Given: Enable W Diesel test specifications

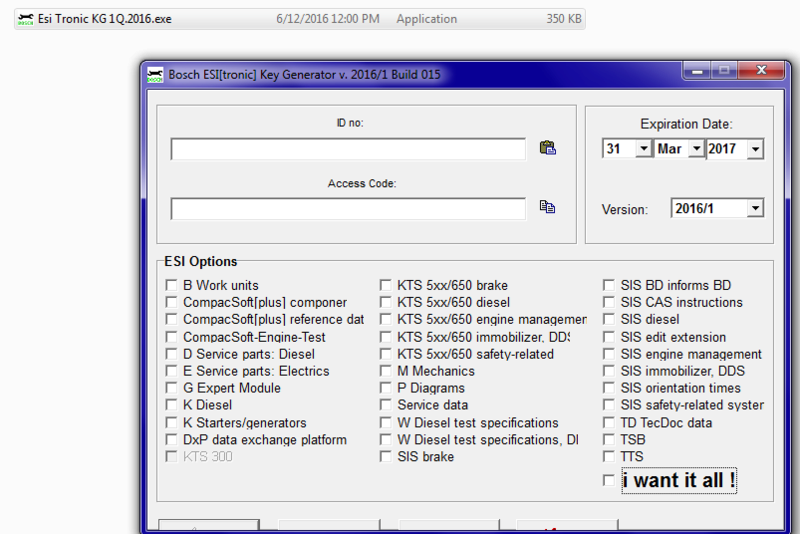Looking at the screenshot, I should (386, 423).
